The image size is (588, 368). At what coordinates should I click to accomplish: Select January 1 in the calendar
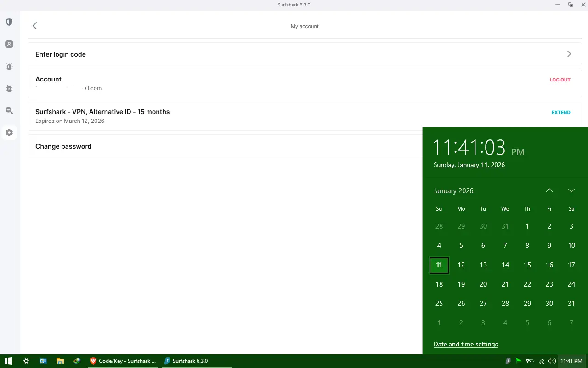527,226
